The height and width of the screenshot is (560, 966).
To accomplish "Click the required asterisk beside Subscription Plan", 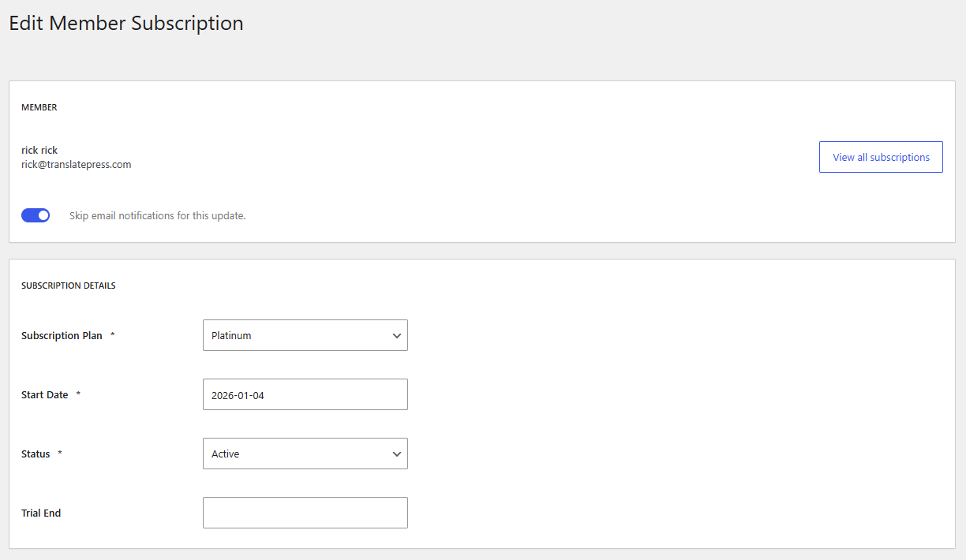I will pyautogui.click(x=112, y=335).
